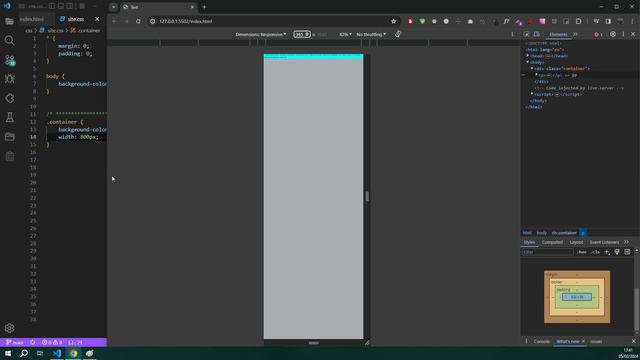Show more DevTools panels chevron
This screenshot has width=640, height=360.
[575, 34]
